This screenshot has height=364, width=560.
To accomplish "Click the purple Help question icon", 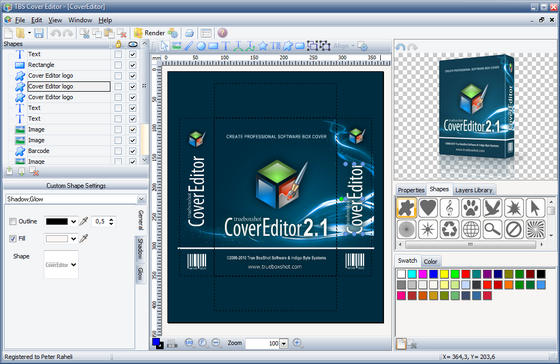I will coord(222,33).
